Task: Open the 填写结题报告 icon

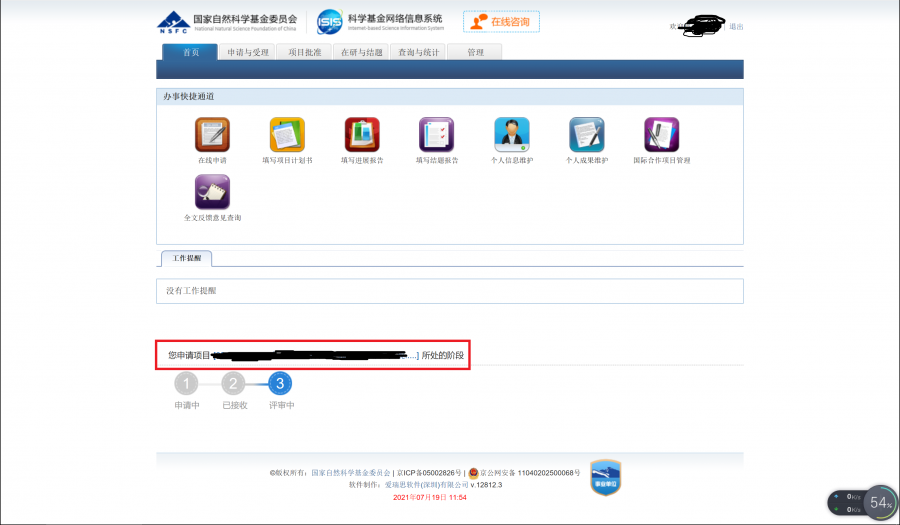Action: click(436, 134)
